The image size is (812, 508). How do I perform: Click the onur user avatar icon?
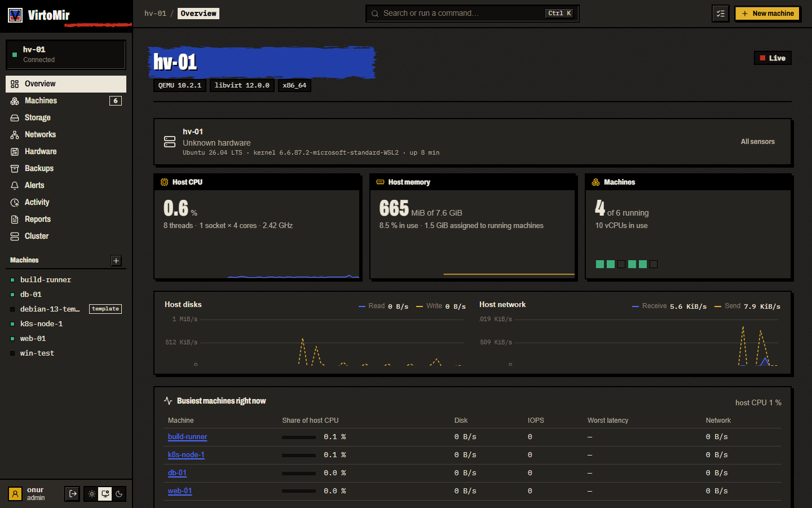point(15,494)
